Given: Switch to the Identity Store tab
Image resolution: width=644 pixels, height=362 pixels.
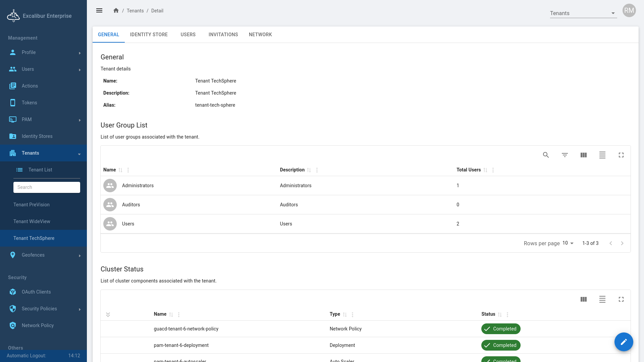Looking at the screenshot, I should click(149, 35).
